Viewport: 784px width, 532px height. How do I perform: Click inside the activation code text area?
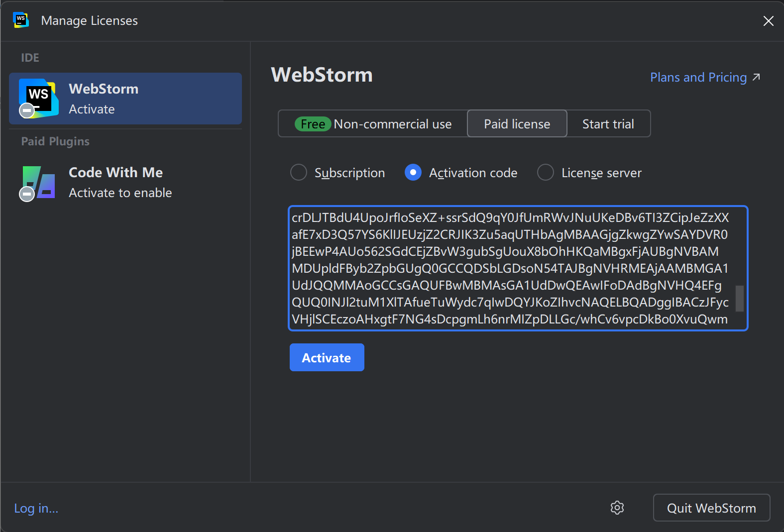coord(510,268)
